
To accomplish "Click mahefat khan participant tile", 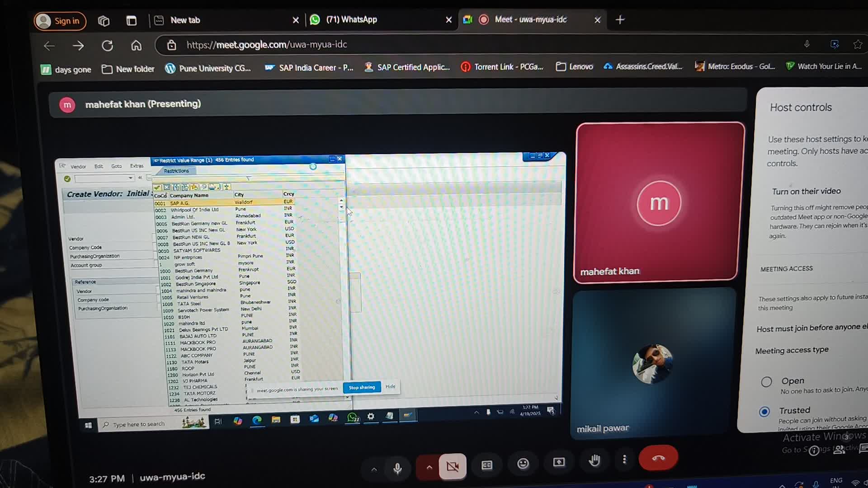I will tap(659, 202).
